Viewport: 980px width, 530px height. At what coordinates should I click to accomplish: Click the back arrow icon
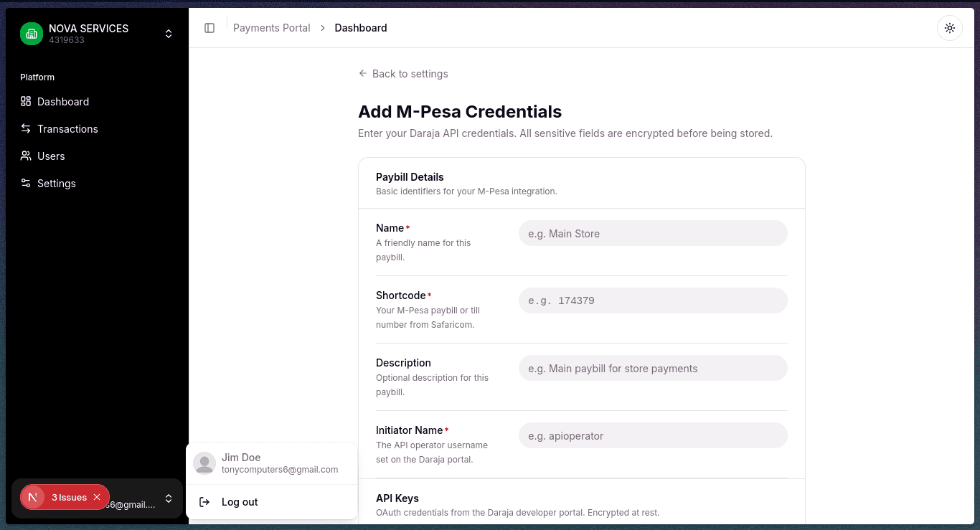363,73
